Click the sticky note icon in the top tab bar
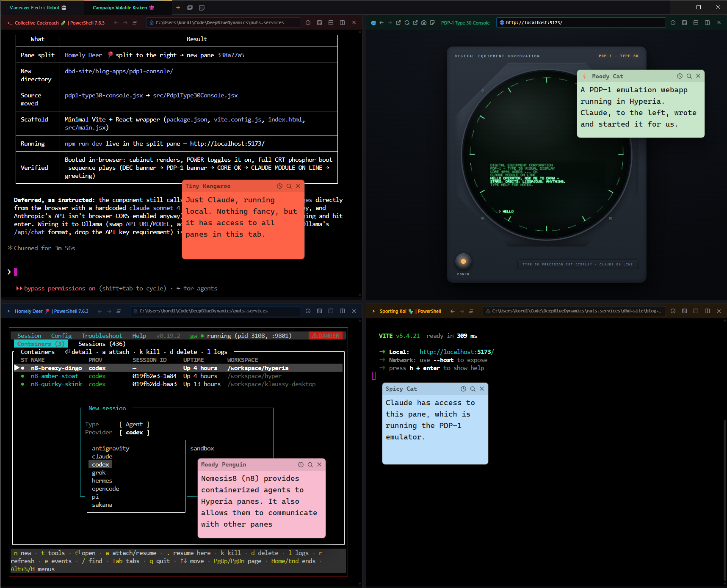Image resolution: width=727 pixels, height=588 pixels. (x=202, y=8)
